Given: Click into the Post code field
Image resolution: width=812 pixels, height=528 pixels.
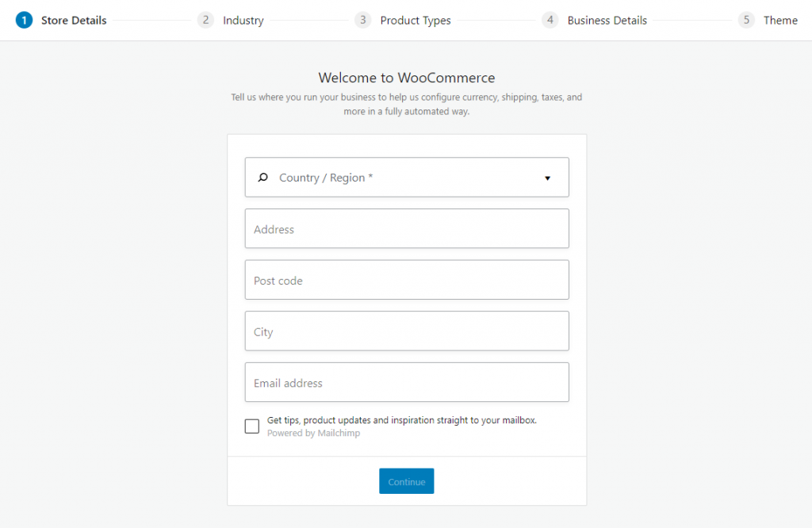Looking at the screenshot, I should tap(406, 281).
